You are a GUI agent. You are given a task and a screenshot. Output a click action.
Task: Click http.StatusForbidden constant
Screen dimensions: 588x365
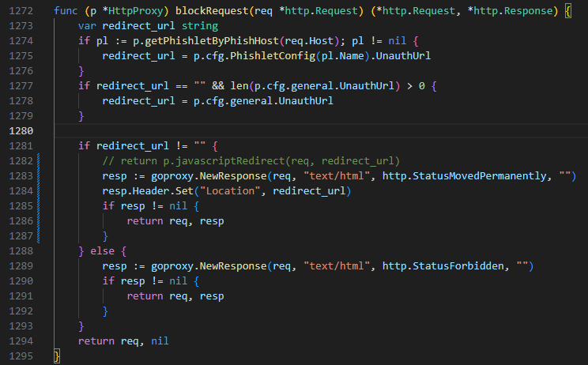(x=443, y=266)
